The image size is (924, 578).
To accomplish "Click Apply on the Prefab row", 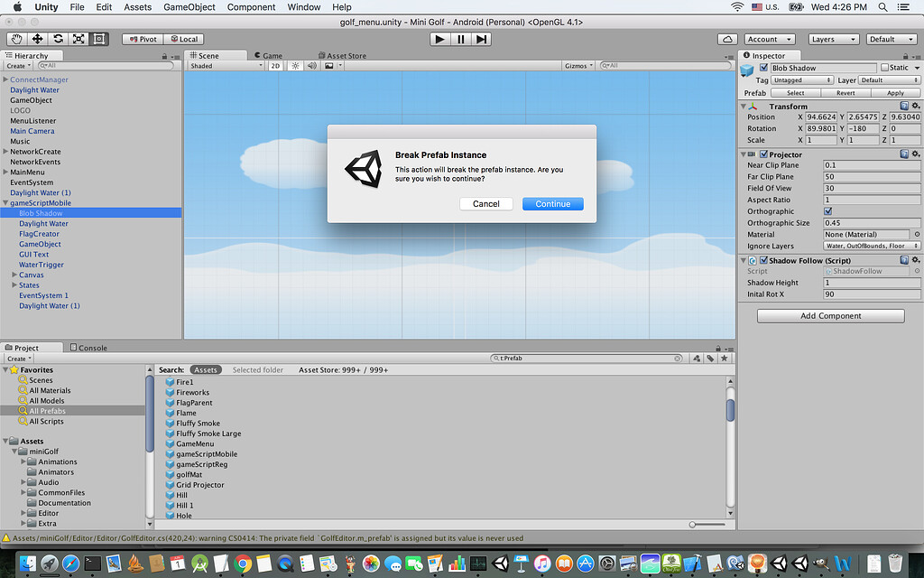I will pyautogui.click(x=896, y=92).
